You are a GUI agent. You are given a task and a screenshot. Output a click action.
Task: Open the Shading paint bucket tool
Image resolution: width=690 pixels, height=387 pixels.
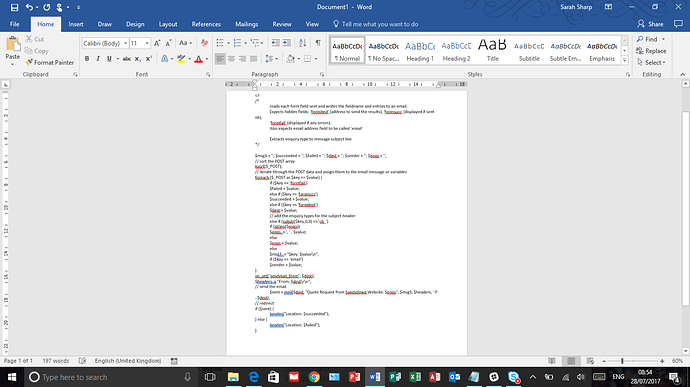290,59
